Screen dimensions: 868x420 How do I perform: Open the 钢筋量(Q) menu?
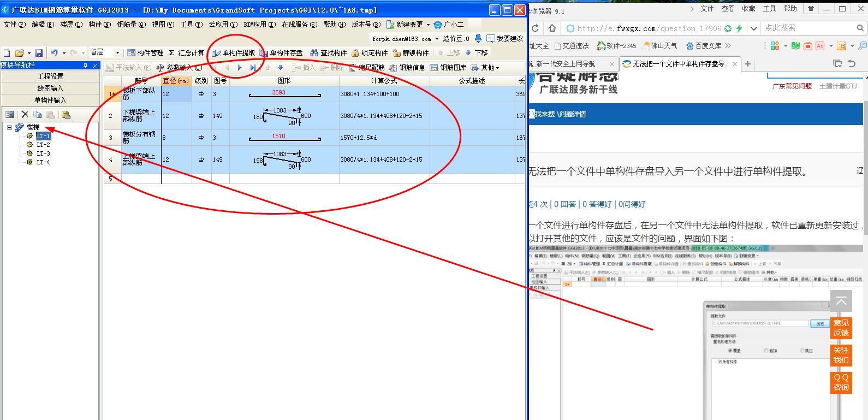pyautogui.click(x=131, y=25)
